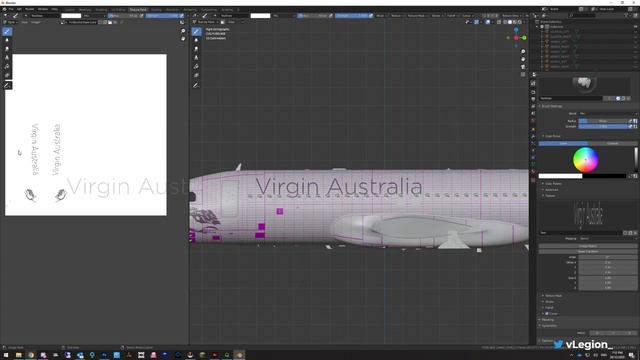Click the pan hand icon in the 3D viewport

(523, 59)
